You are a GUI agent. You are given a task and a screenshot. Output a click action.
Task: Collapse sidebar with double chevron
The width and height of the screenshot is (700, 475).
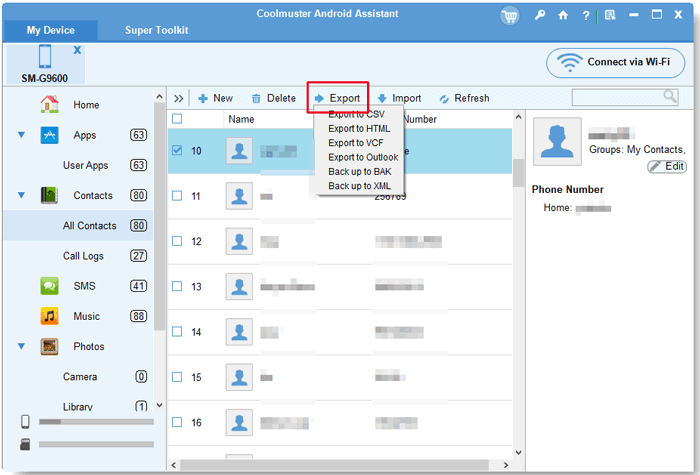(179, 99)
